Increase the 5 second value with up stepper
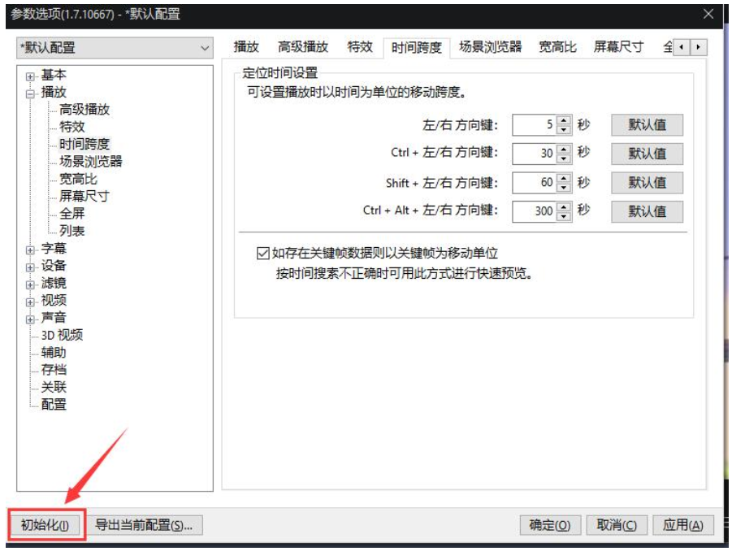 (563, 119)
